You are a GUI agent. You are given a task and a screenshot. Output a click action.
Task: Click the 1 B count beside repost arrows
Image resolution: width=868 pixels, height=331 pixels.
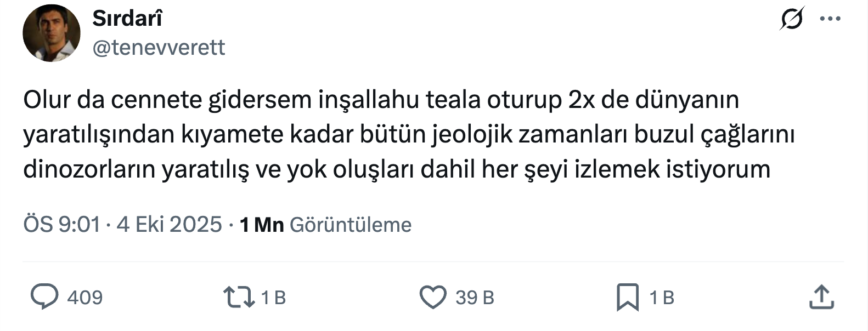click(x=273, y=298)
